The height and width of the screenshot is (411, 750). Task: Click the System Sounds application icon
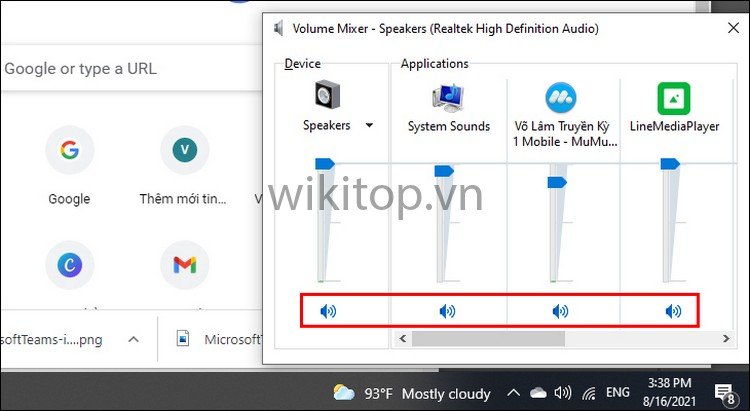click(x=448, y=96)
